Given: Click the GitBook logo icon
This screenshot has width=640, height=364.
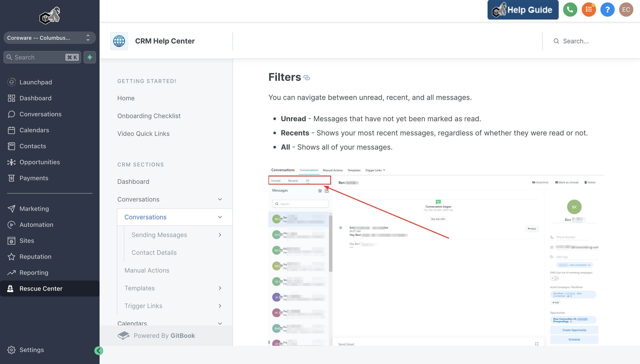Looking at the screenshot, I should tap(123, 336).
